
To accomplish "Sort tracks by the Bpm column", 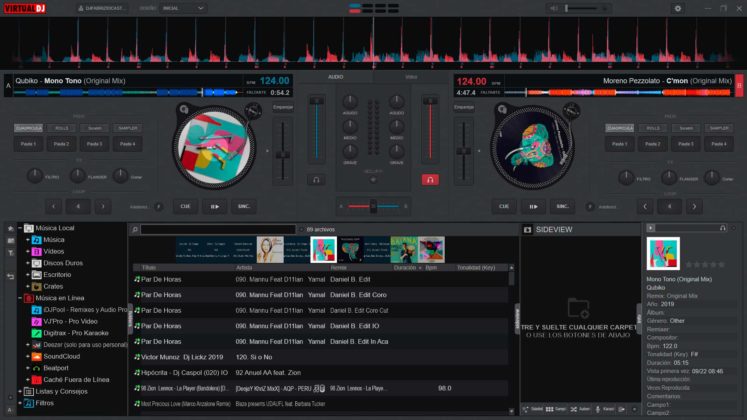I will (x=431, y=268).
